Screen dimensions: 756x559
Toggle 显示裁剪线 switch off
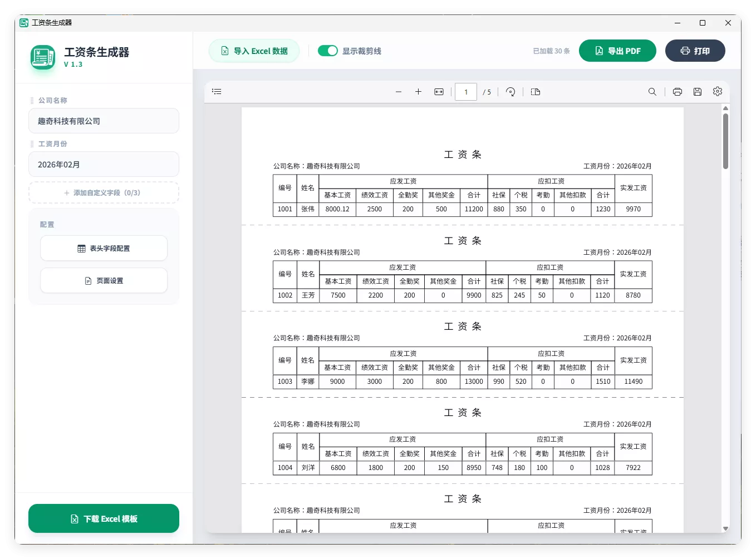coord(328,50)
